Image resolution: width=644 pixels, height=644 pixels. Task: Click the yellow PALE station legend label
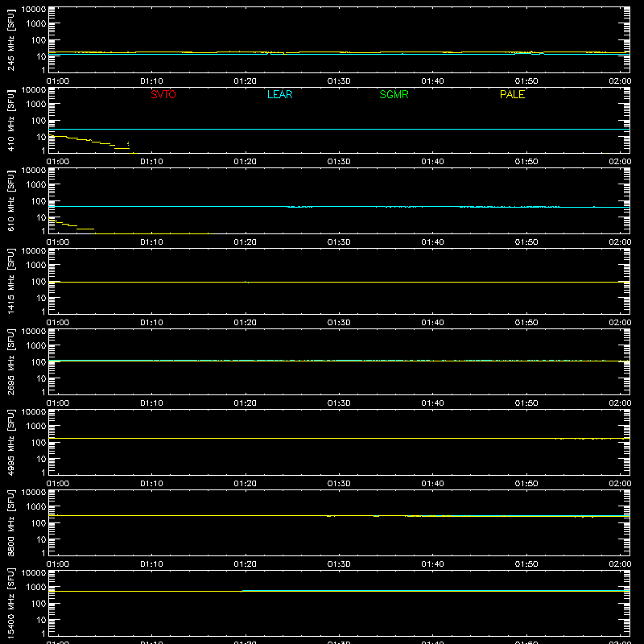512,94
